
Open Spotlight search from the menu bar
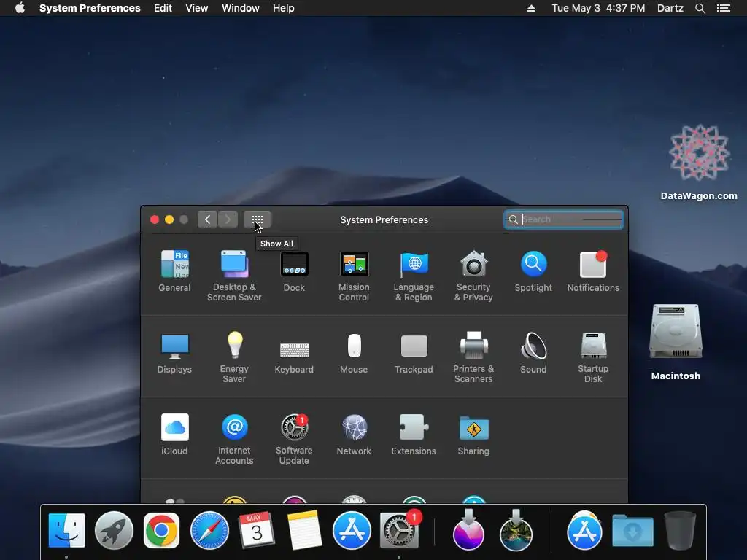700,8
